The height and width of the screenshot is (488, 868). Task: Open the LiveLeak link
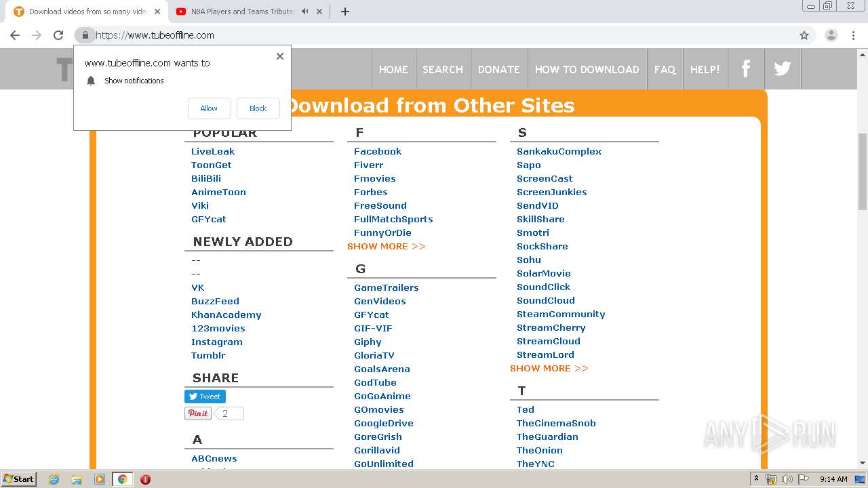[x=213, y=151]
